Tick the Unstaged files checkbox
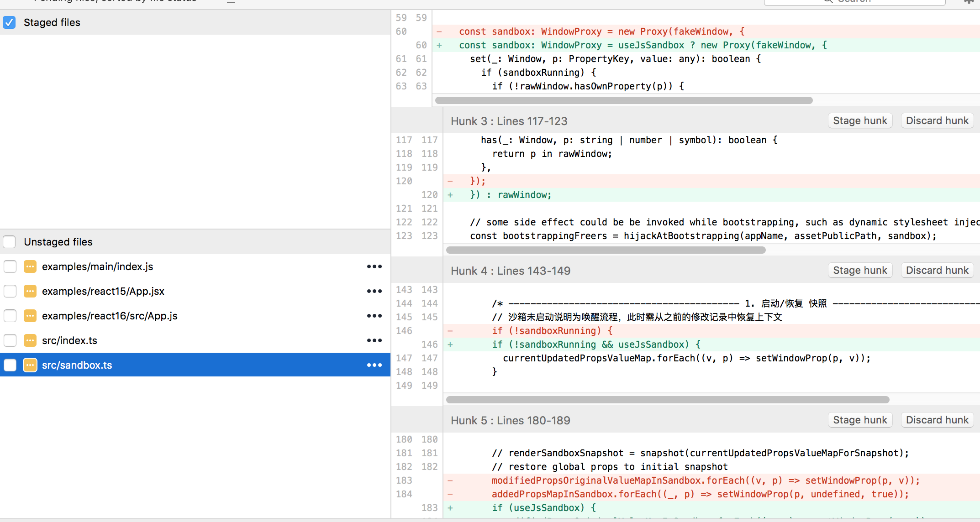Screen dimensions: 980x522 coord(10,242)
